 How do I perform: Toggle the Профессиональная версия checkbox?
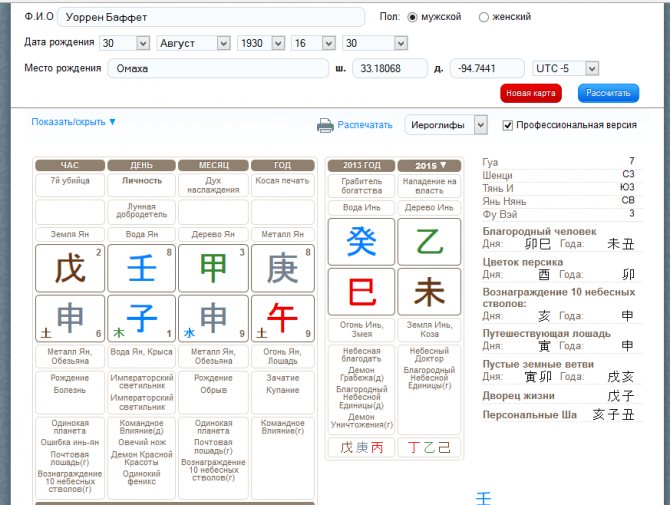tap(508, 125)
